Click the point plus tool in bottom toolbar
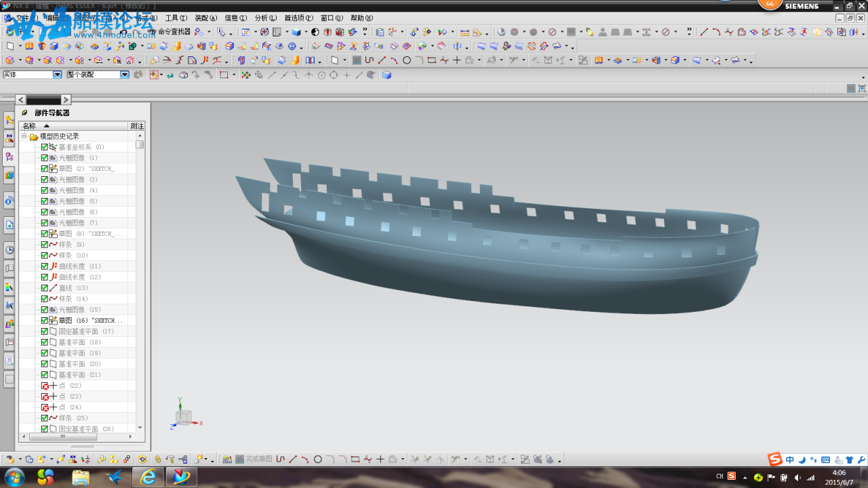868x488 pixels. tap(380, 459)
